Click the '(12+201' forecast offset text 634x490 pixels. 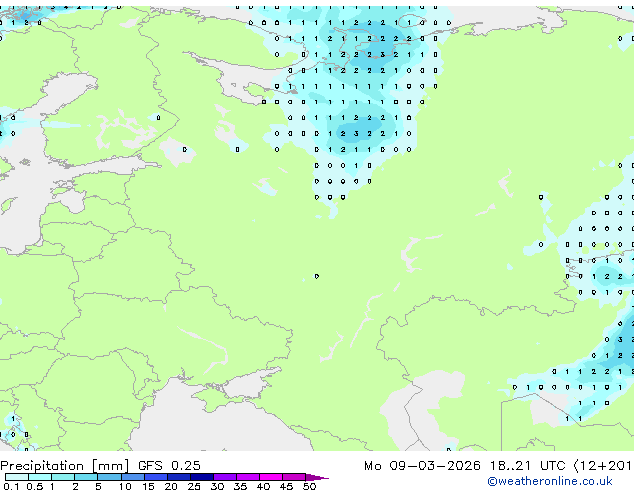(602, 466)
